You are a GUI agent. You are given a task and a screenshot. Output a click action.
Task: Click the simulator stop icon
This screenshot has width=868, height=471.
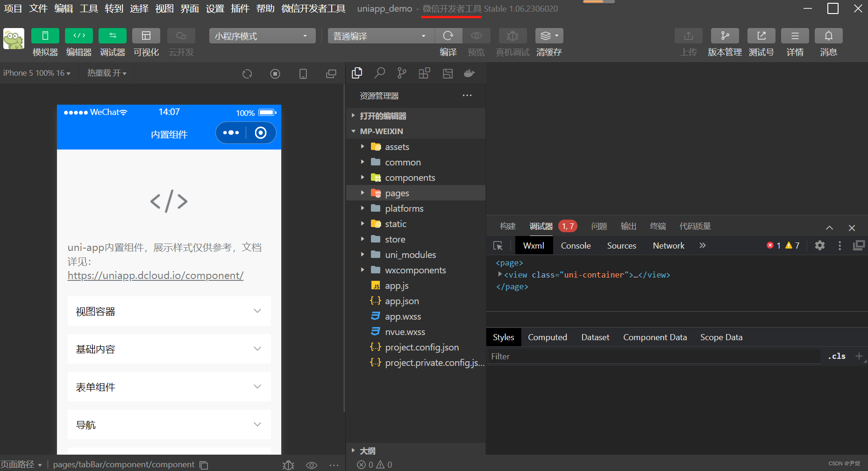(x=275, y=74)
